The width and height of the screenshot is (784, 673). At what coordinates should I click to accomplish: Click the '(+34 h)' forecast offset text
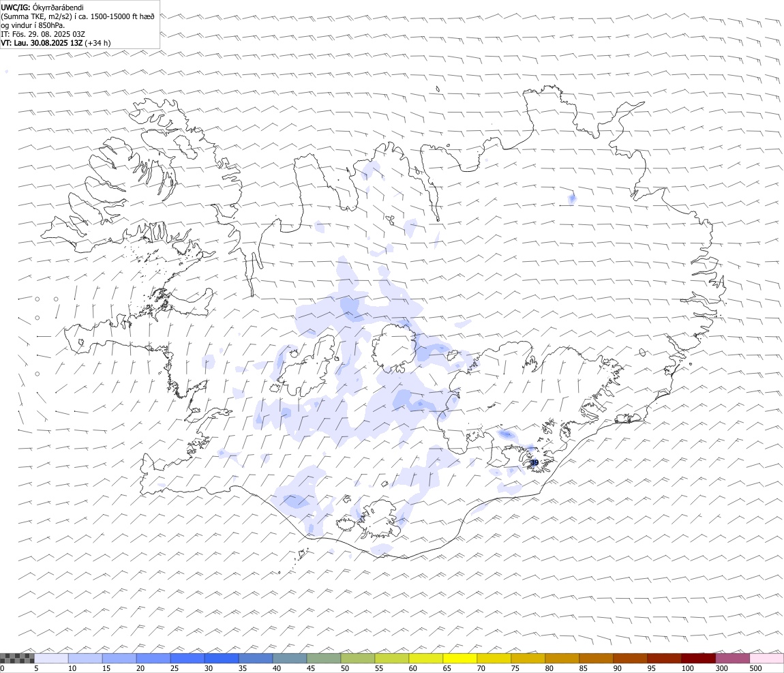[x=98, y=43]
